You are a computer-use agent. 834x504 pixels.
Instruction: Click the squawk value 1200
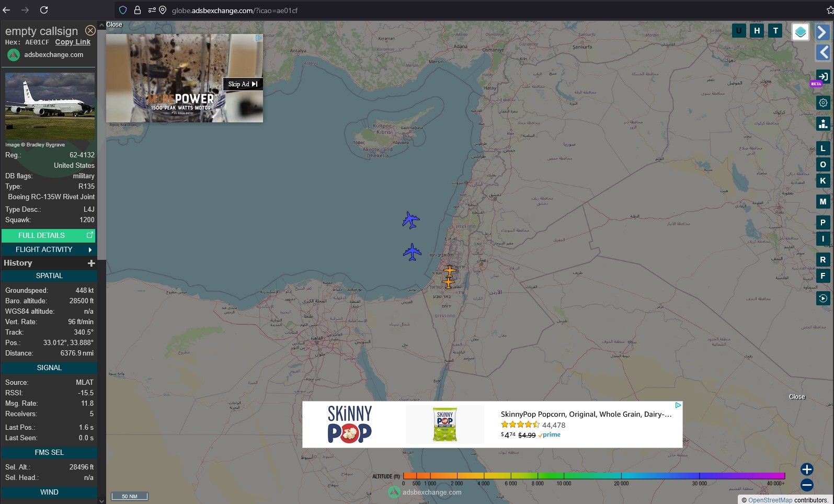pyautogui.click(x=87, y=220)
